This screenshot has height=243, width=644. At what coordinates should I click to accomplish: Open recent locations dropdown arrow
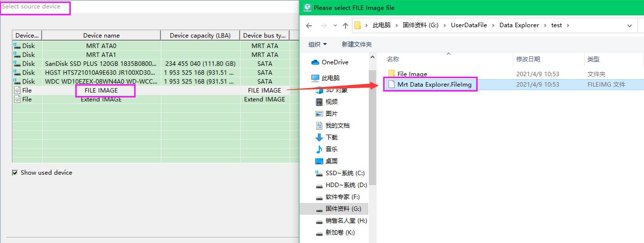(x=334, y=26)
